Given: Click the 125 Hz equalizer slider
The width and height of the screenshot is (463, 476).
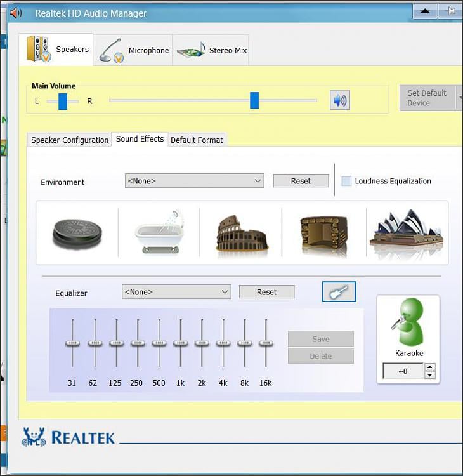Looking at the screenshot, I should click(116, 343).
